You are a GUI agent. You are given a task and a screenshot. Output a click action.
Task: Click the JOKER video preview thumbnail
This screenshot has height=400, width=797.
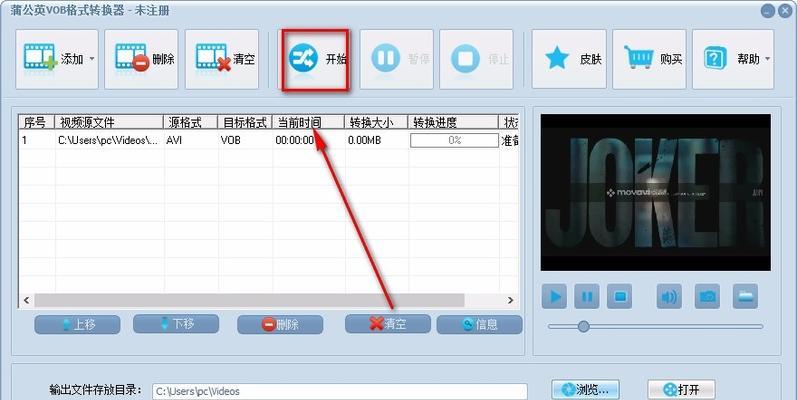pyautogui.click(x=656, y=192)
